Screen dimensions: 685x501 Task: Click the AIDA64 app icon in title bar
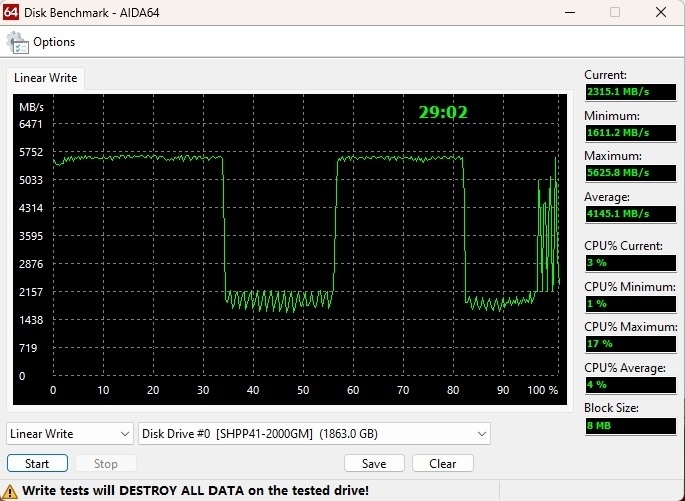click(10, 12)
